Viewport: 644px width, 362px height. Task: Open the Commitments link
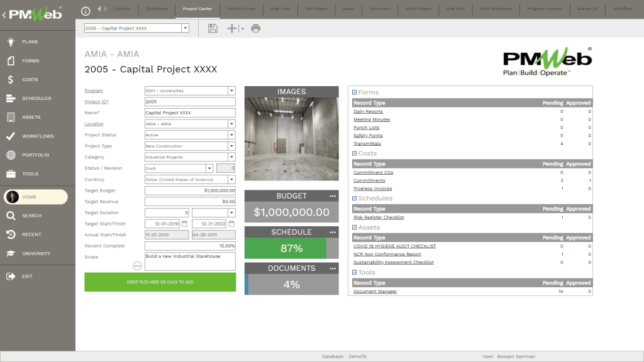click(369, 180)
